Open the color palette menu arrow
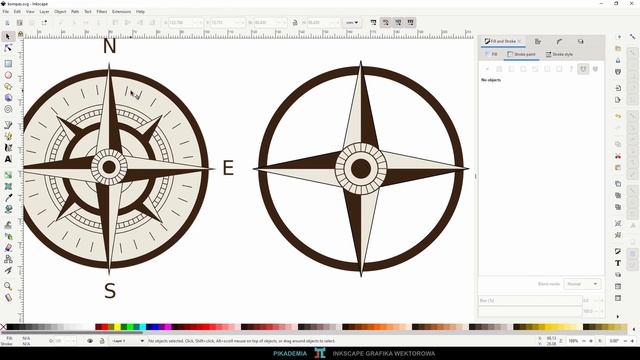This screenshot has width=640, height=360. point(634,329)
